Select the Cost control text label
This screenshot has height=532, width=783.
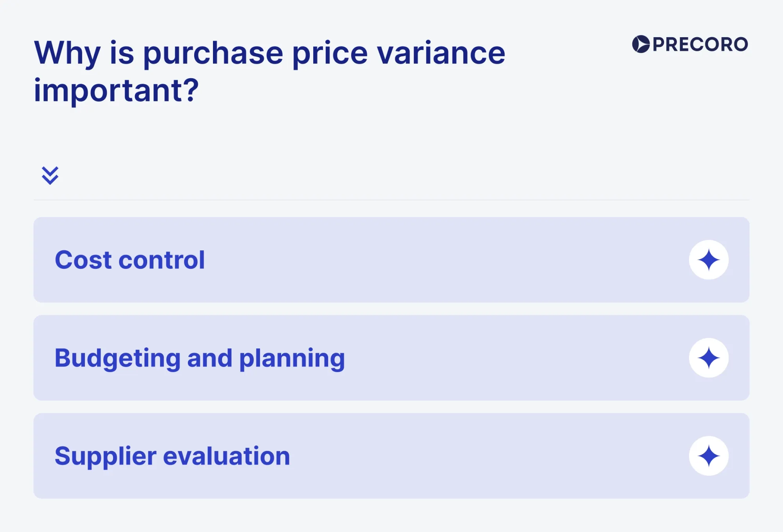pyautogui.click(x=130, y=260)
